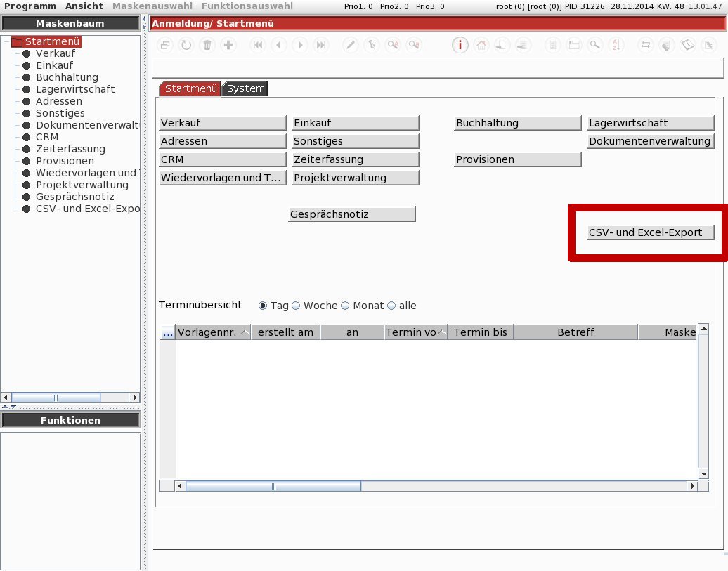728x571 pixels.
Task: Collapse the Startmenü tree node
Action: (6, 41)
